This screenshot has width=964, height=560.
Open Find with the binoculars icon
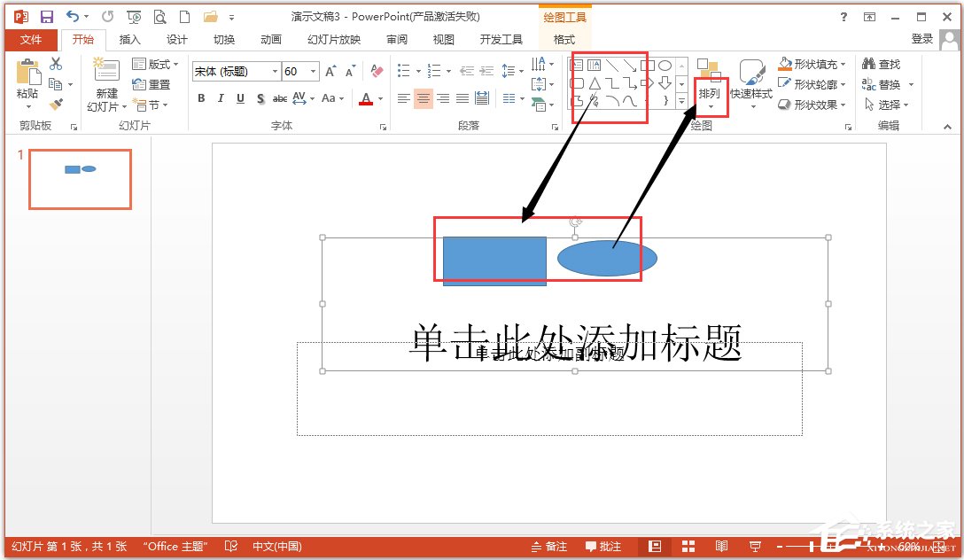[x=882, y=64]
